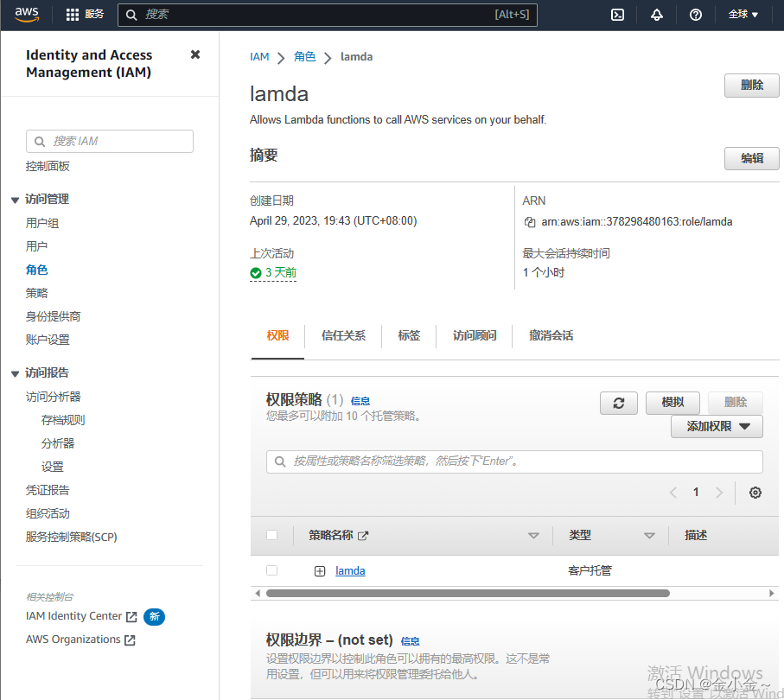Go to previous page of policies
This screenshot has width=784, height=700.
coord(673,493)
